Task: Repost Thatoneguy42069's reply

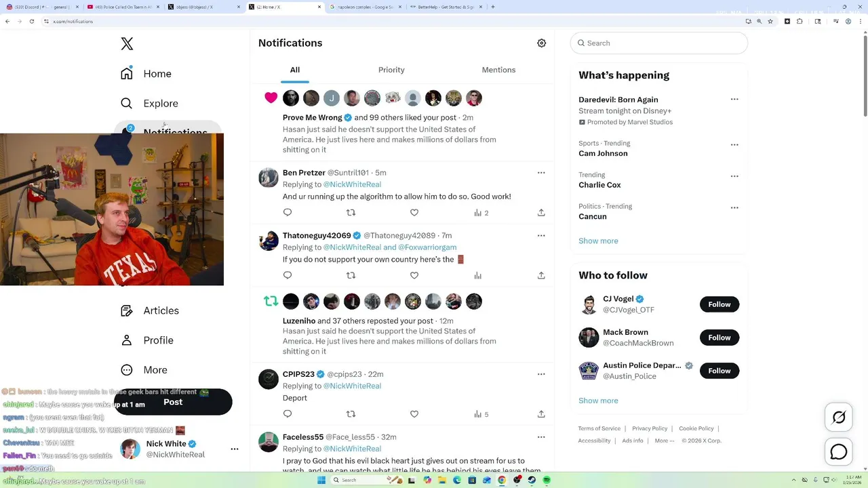Action: click(351, 275)
